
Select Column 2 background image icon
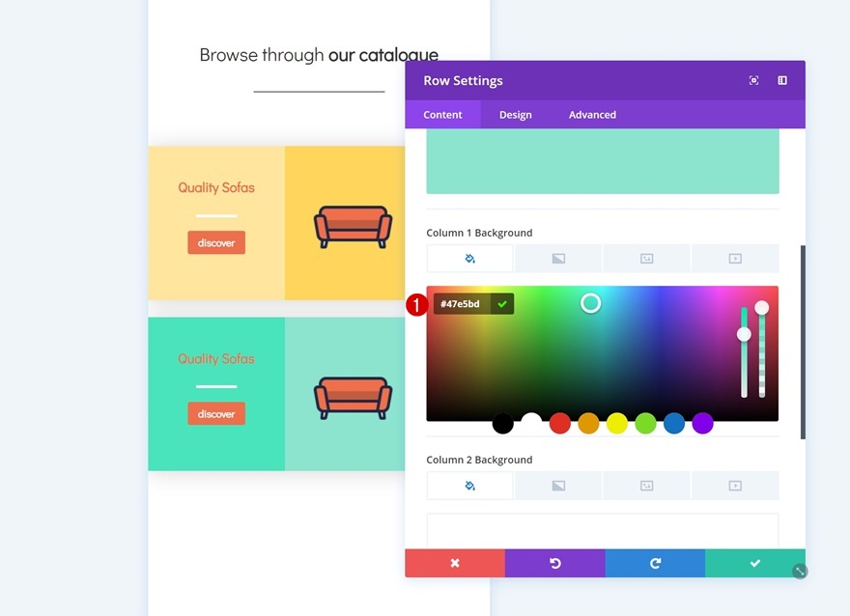[647, 486]
